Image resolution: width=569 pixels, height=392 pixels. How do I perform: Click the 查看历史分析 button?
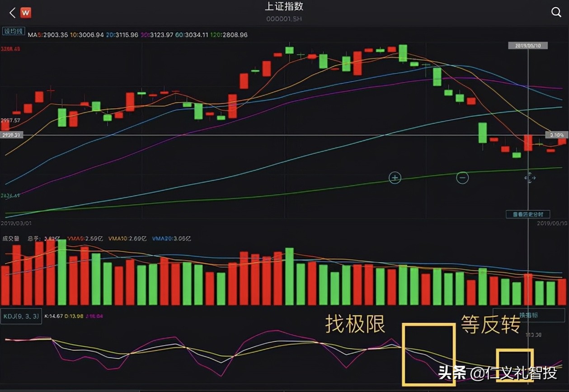[527, 214]
